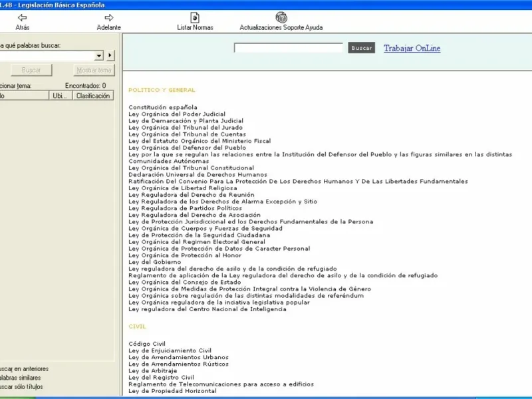The width and height of the screenshot is (532, 399).
Task: Open Actualizaciones Soporte Ayuda help icon
Action: (x=281, y=17)
